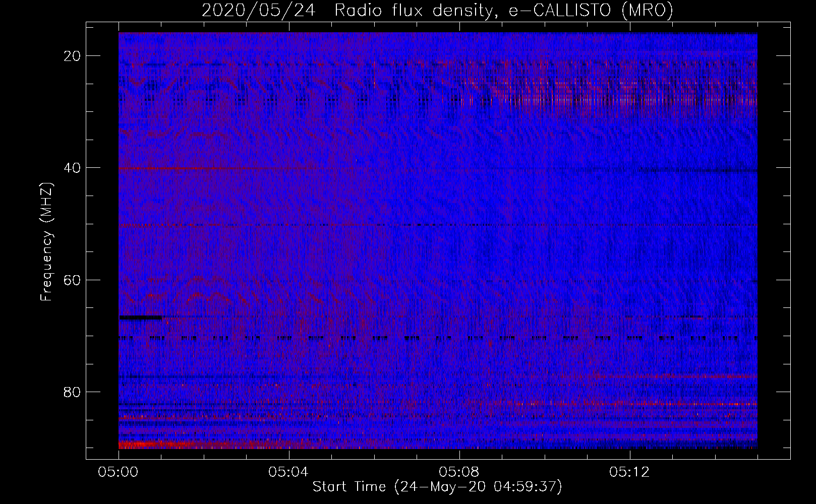Viewport: 816px width, 504px height.
Task: Click the 05:08 time tick label
Action: pos(459,472)
